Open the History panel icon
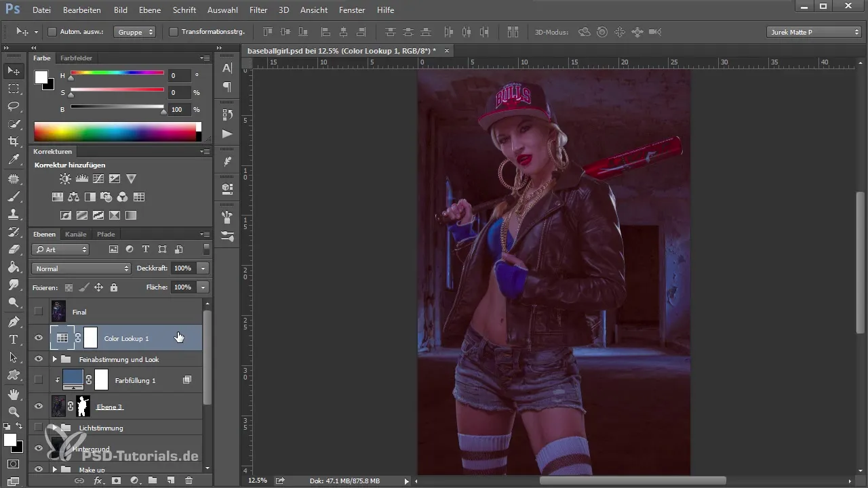Viewport: 868px width, 488px height. click(227, 114)
